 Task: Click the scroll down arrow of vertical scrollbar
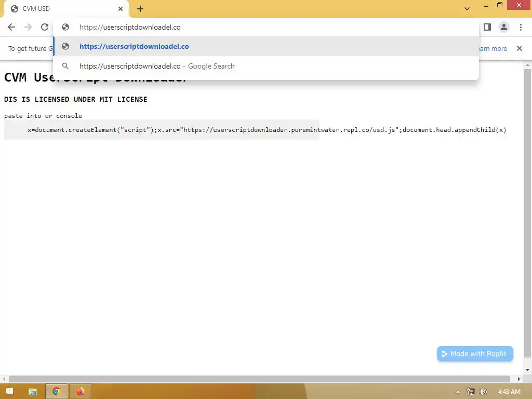(527, 370)
